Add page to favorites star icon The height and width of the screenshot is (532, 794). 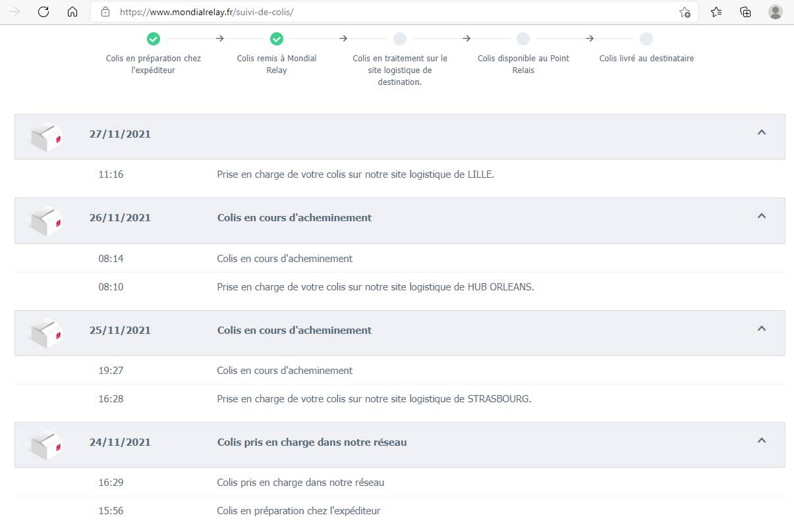[x=685, y=12]
